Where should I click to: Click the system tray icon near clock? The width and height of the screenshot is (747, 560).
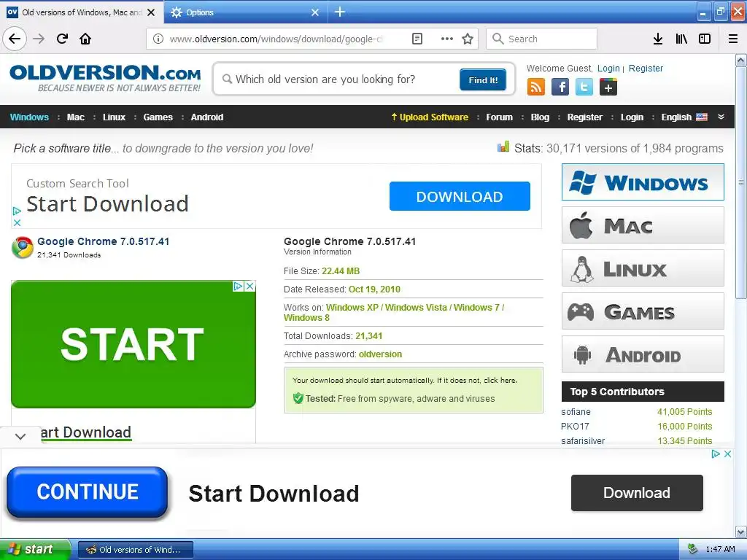tap(692, 549)
